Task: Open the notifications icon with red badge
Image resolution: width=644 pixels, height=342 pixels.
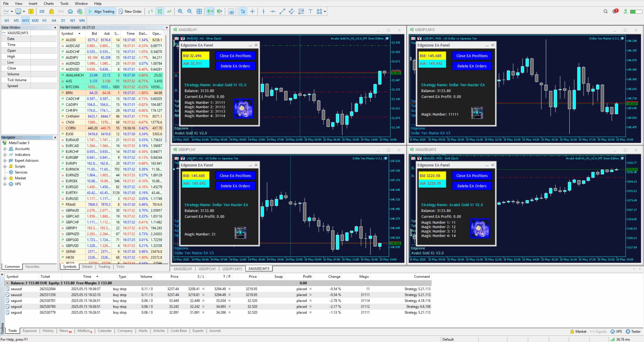Action: coord(615,11)
